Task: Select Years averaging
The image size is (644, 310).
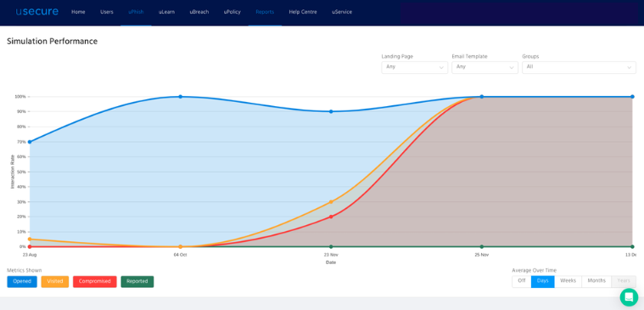Action: (x=624, y=281)
